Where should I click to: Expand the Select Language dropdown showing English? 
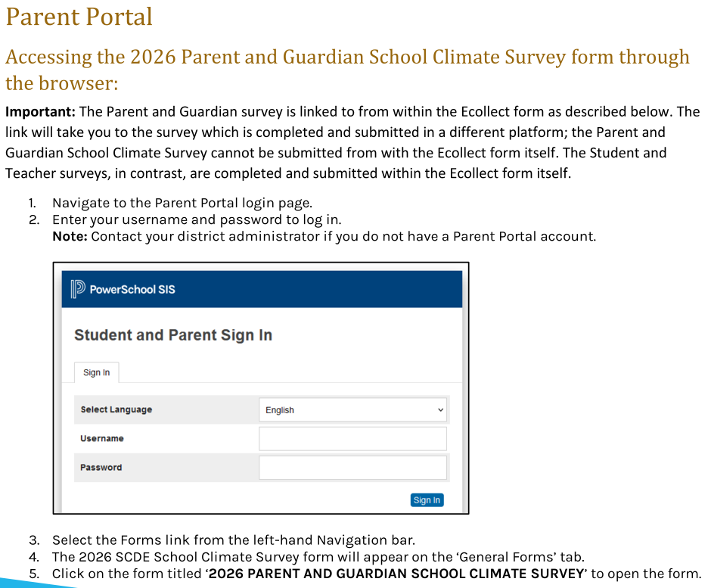(353, 409)
